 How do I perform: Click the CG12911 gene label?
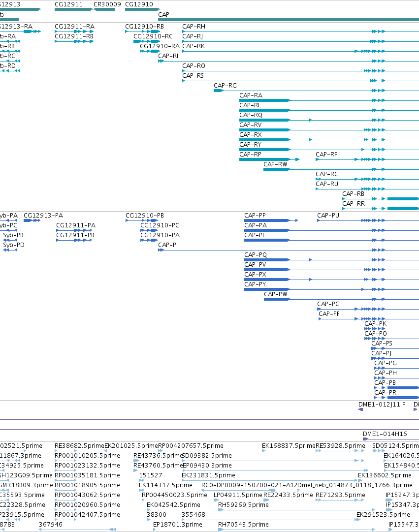point(68,4)
